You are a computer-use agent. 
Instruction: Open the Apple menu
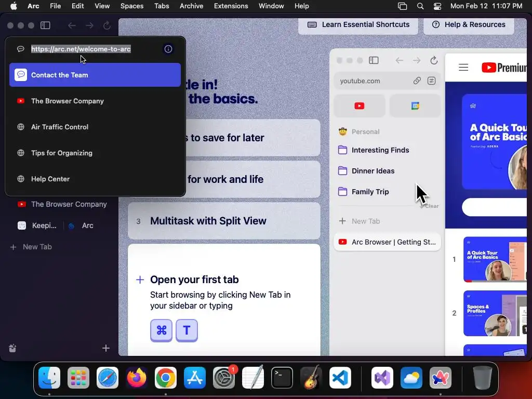point(14,6)
